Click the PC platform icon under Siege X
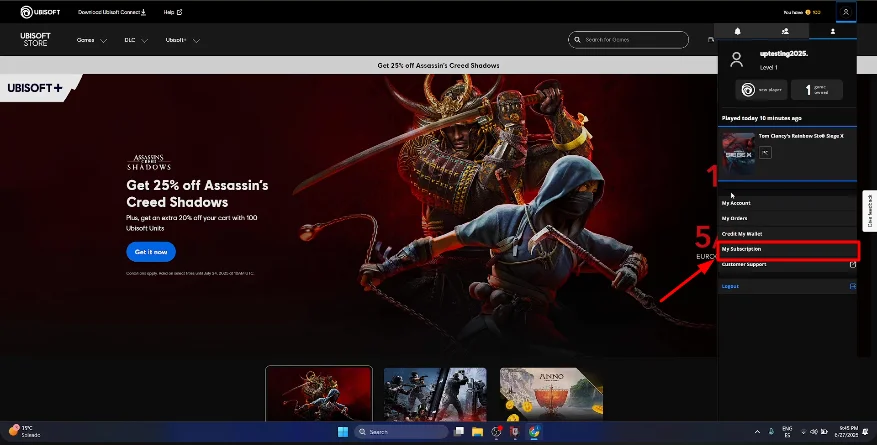877x445 pixels. 765,152
